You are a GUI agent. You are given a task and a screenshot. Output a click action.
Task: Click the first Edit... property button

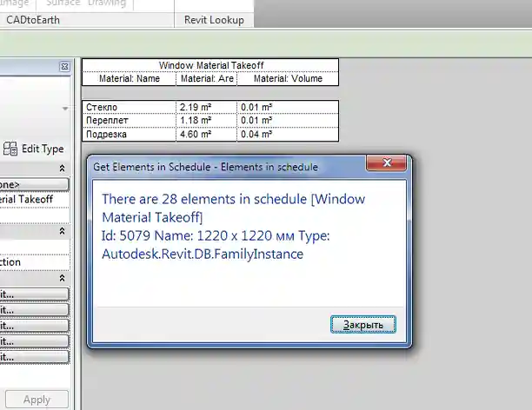pos(35,294)
